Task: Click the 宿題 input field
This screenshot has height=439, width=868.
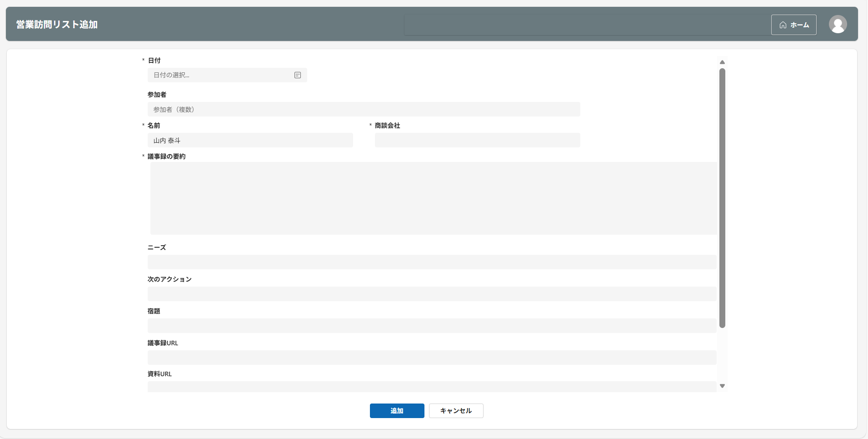Action: (x=432, y=326)
